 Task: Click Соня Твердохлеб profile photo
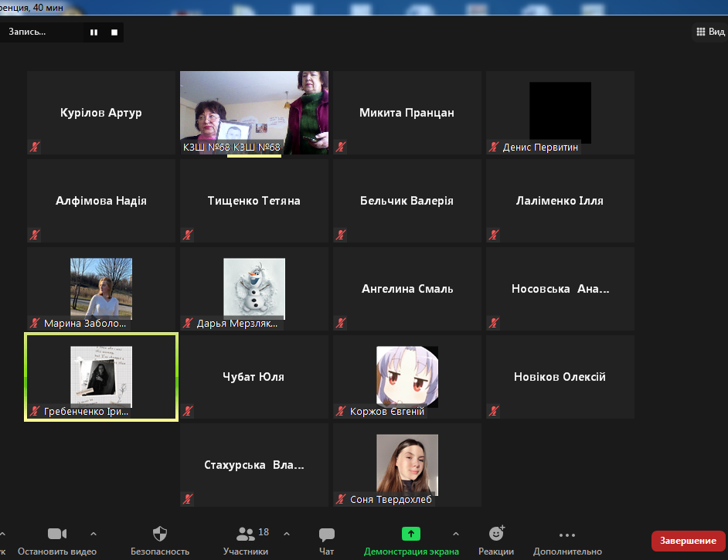[407, 465]
